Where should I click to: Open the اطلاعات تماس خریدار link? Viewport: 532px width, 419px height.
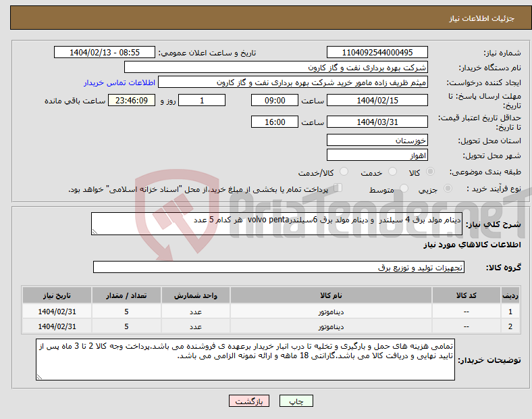(119, 82)
